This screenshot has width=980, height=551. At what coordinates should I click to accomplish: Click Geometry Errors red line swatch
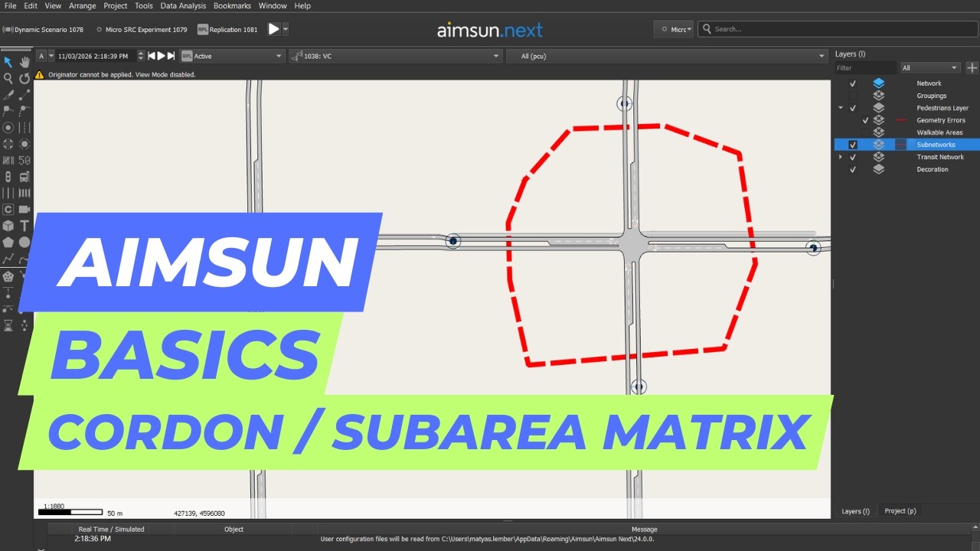[x=901, y=120]
